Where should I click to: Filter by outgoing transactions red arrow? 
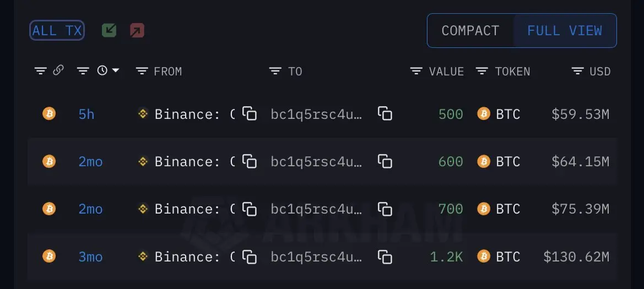click(x=137, y=30)
